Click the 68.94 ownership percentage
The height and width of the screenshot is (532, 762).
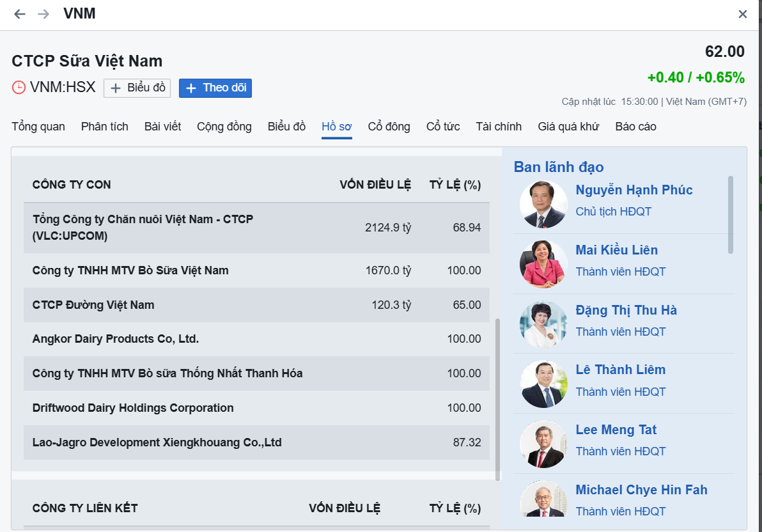click(x=467, y=228)
